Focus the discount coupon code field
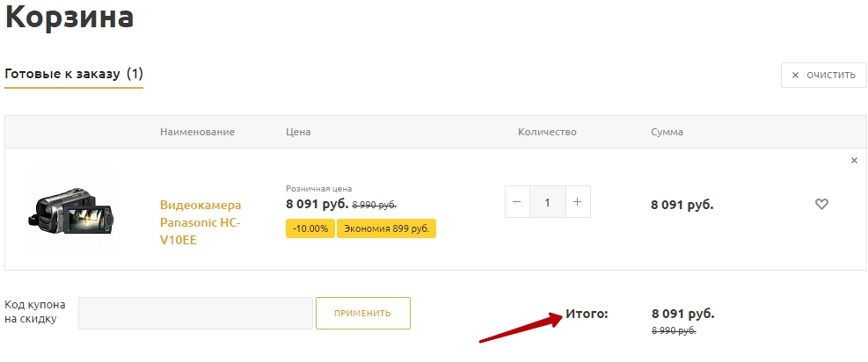This screenshot has width=868, height=362. point(195,313)
